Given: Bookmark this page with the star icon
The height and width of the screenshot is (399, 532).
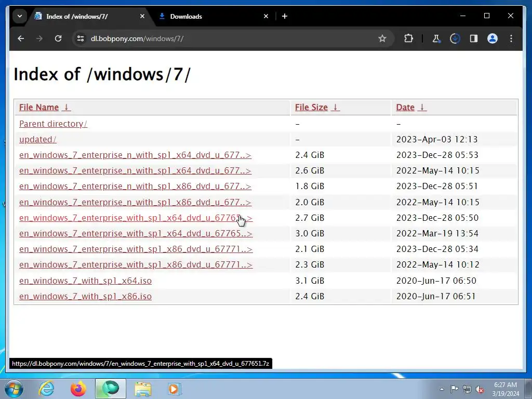Looking at the screenshot, I should click(382, 38).
